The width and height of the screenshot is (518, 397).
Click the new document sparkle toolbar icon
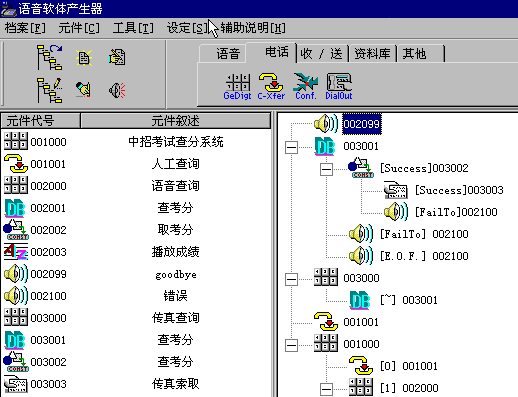click(x=84, y=58)
